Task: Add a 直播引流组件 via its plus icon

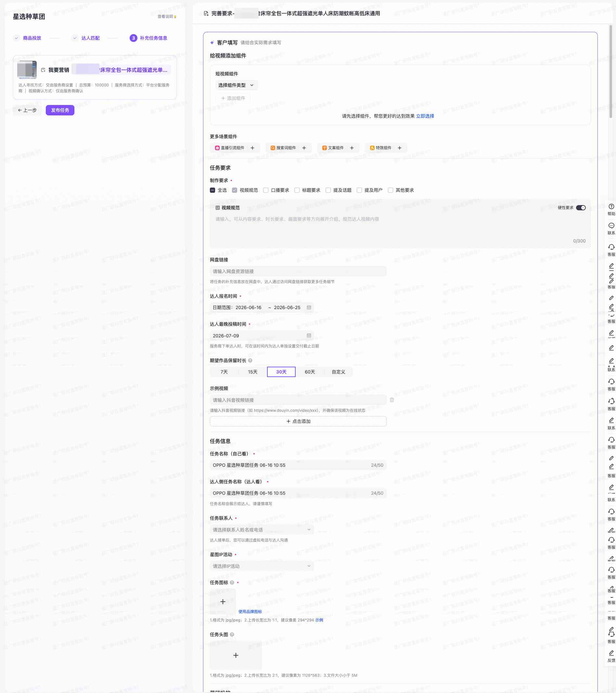Action: [x=252, y=148]
